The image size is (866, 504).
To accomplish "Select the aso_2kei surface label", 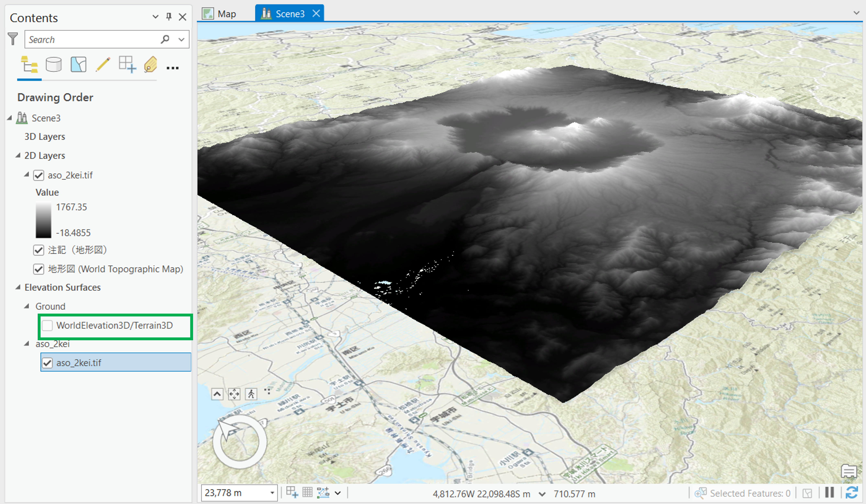I will coord(53,344).
